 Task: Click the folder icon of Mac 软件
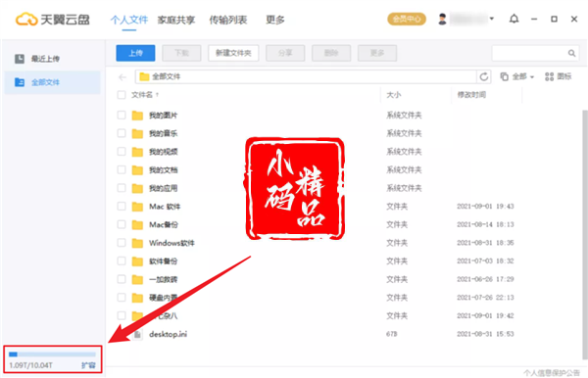[137, 207]
